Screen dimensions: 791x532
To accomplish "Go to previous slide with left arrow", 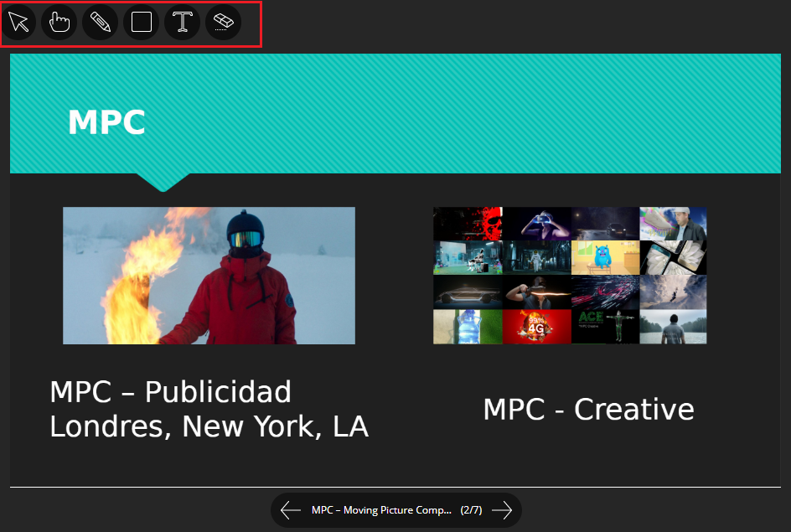I will click(x=290, y=510).
